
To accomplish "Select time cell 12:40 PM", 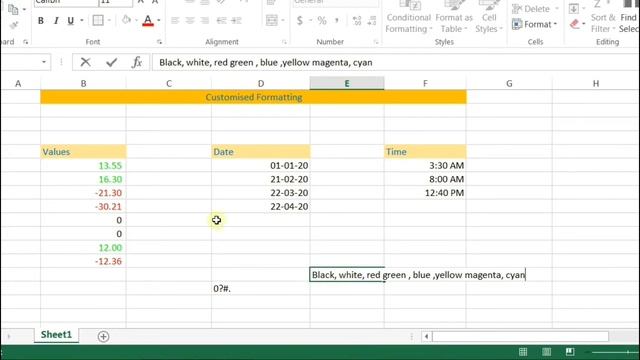I will [x=425, y=193].
